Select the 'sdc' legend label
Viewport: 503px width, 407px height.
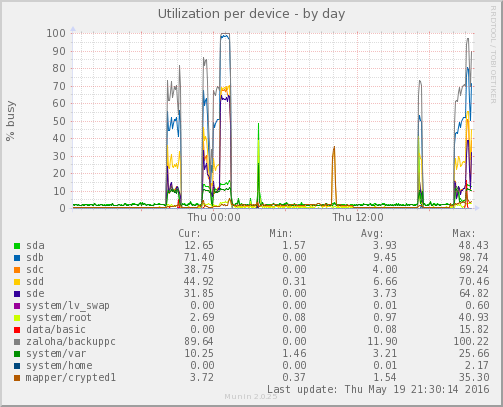tap(35, 270)
